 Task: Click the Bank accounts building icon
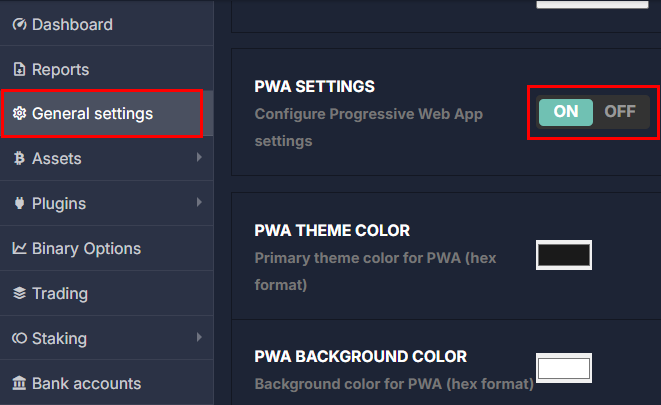19,383
